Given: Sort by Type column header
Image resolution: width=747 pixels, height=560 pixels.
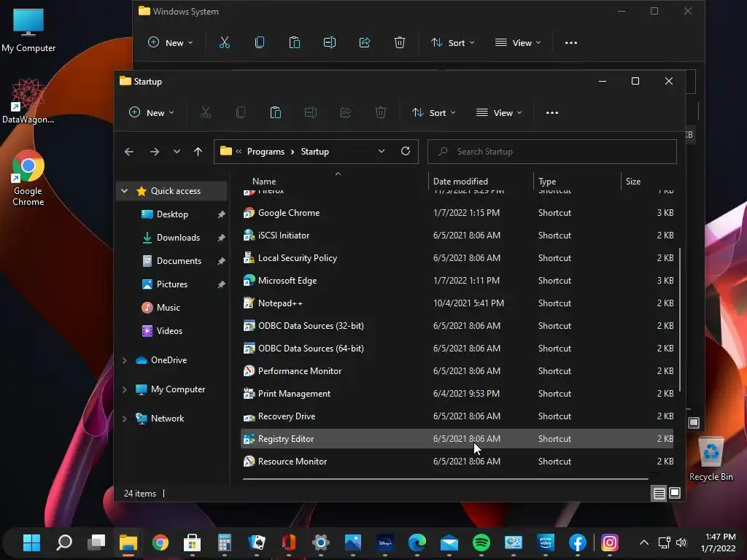Looking at the screenshot, I should coord(578,182).
